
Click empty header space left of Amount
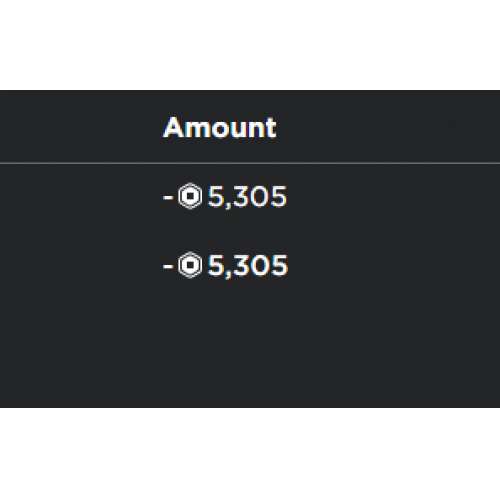pos(80,127)
